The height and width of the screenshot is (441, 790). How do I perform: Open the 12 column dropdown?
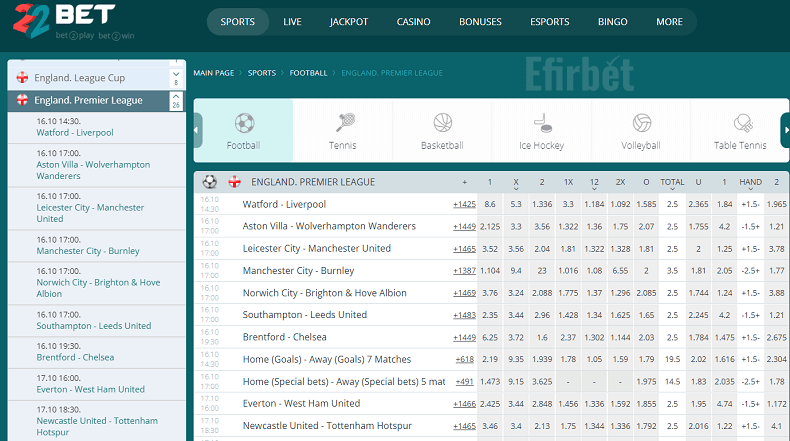click(595, 184)
